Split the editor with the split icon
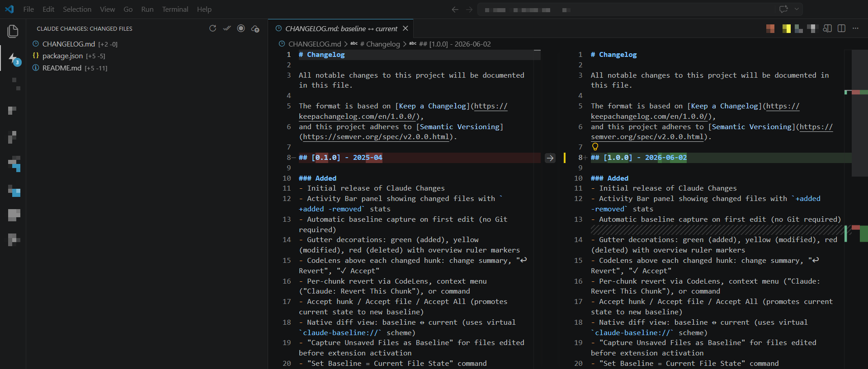This screenshot has width=868, height=369. click(841, 28)
